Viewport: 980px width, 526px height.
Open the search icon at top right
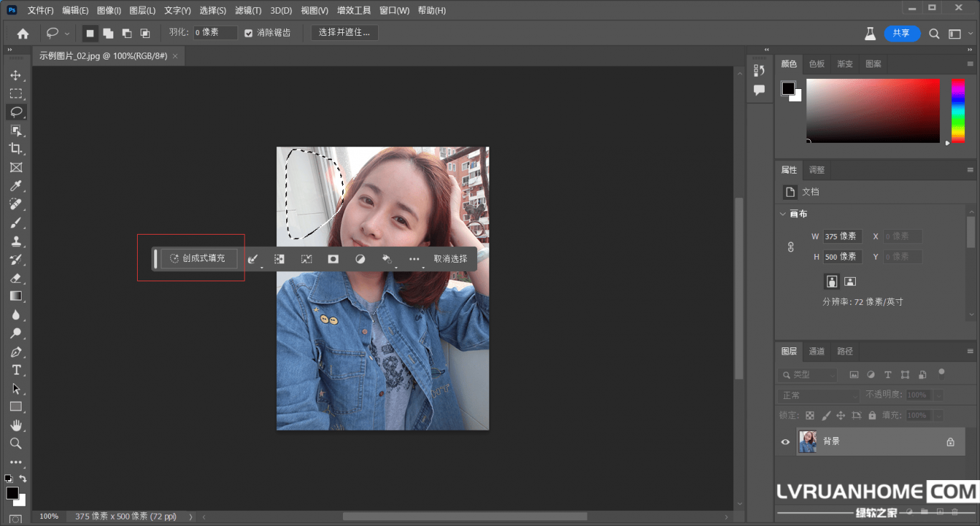[x=934, y=33]
